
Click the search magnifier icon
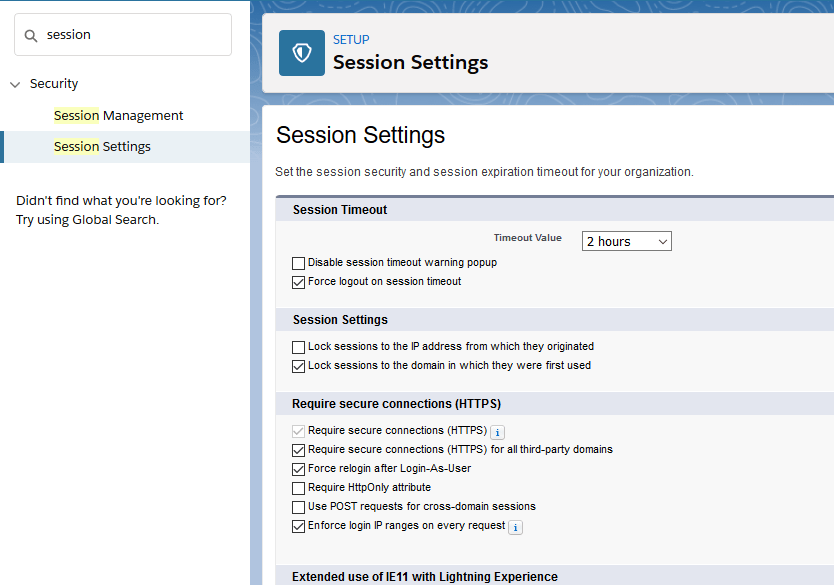pos(31,35)
